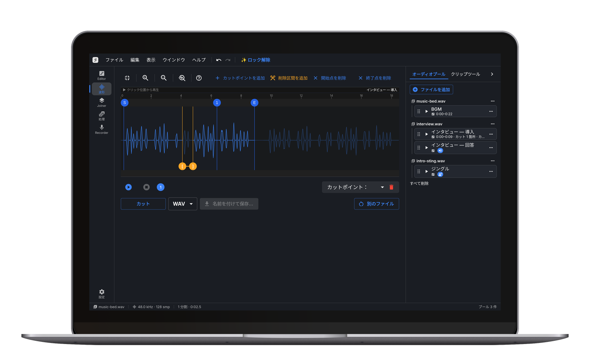Open the Joiner tool in the sidebar
This screenshot has height=364, width=590.
[101, 102]
